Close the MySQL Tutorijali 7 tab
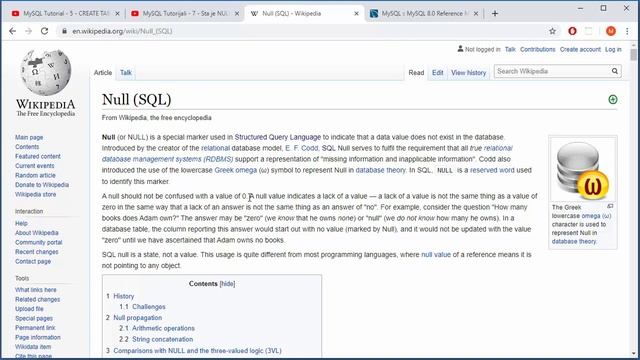 pos(237,13)
